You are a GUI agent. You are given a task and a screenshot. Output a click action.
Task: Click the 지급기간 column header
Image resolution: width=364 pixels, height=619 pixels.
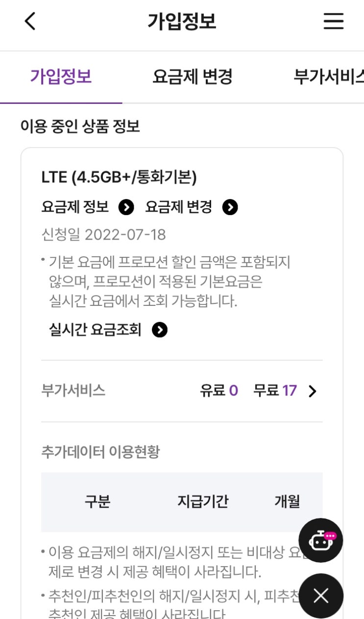point(203,501)
